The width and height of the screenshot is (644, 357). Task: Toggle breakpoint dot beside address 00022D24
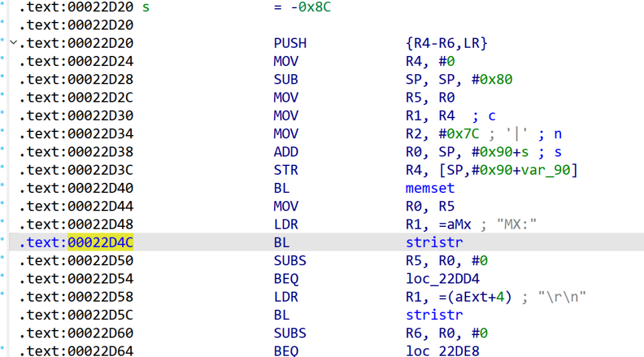pos(3,62)
